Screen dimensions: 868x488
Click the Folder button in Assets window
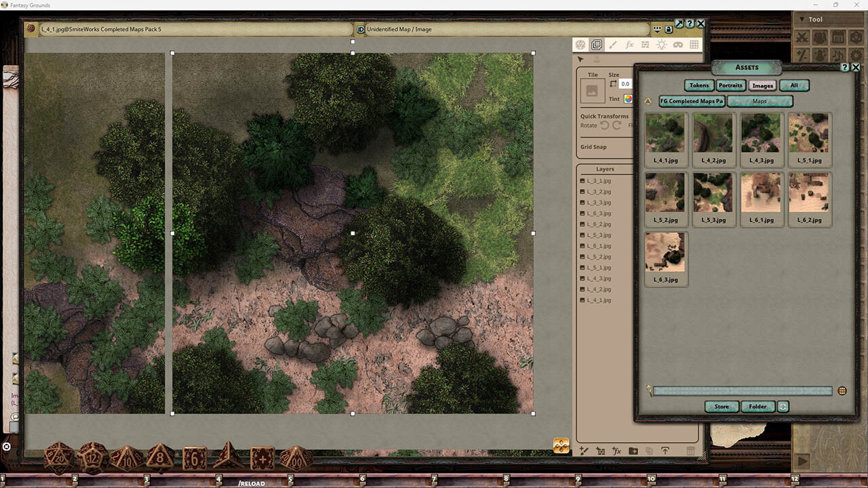click(757, 407)
